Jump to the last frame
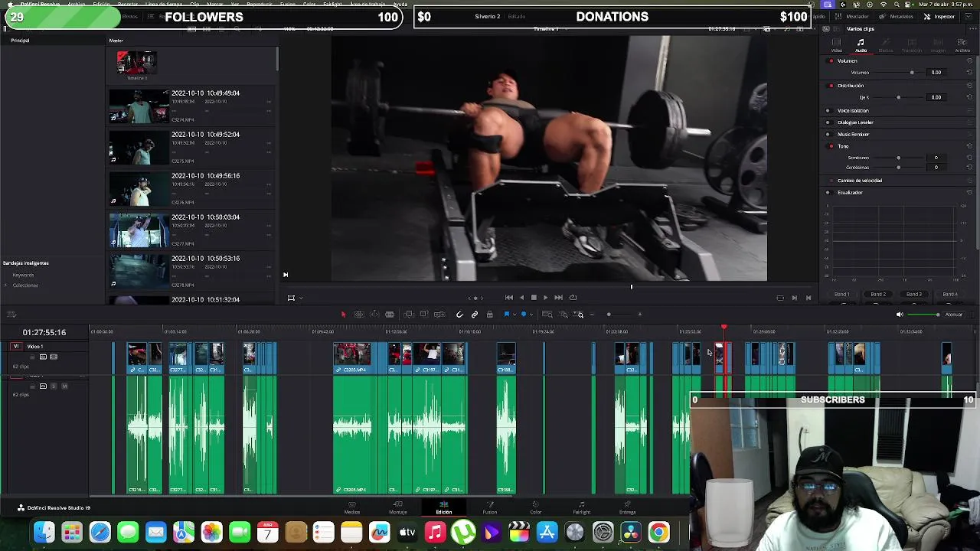Screen dimensions: 980x551 tap(558, 298)
